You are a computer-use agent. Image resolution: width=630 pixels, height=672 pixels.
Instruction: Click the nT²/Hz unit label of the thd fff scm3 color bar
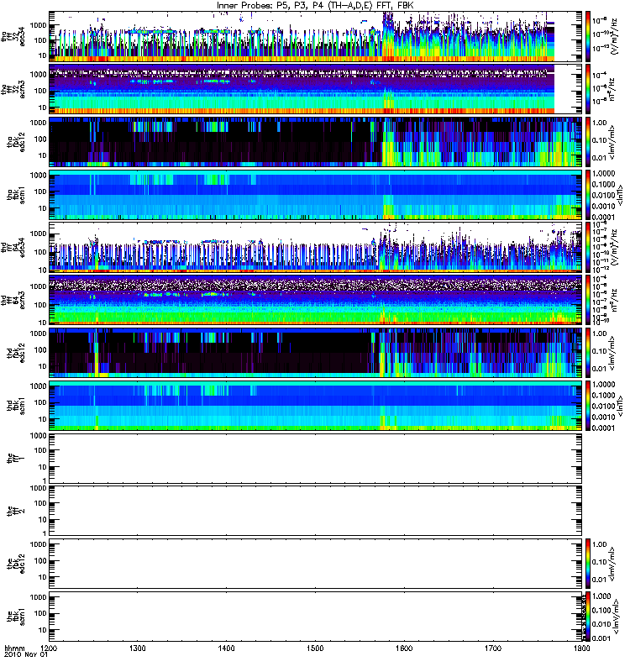click(614, 300)
